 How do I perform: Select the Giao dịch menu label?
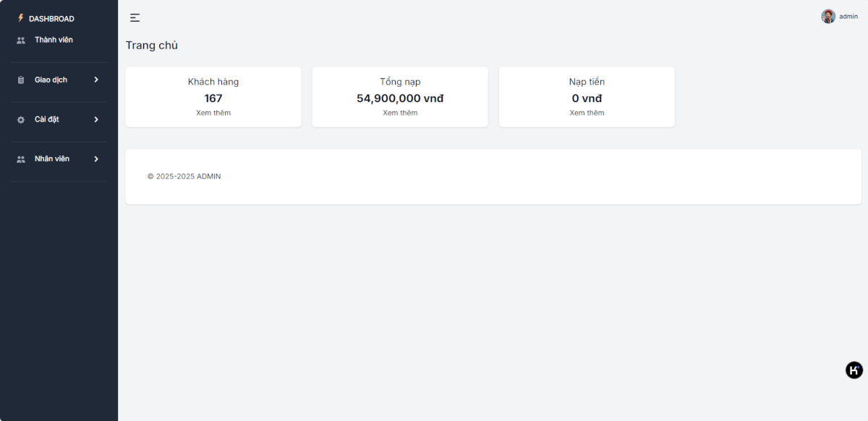51,80
